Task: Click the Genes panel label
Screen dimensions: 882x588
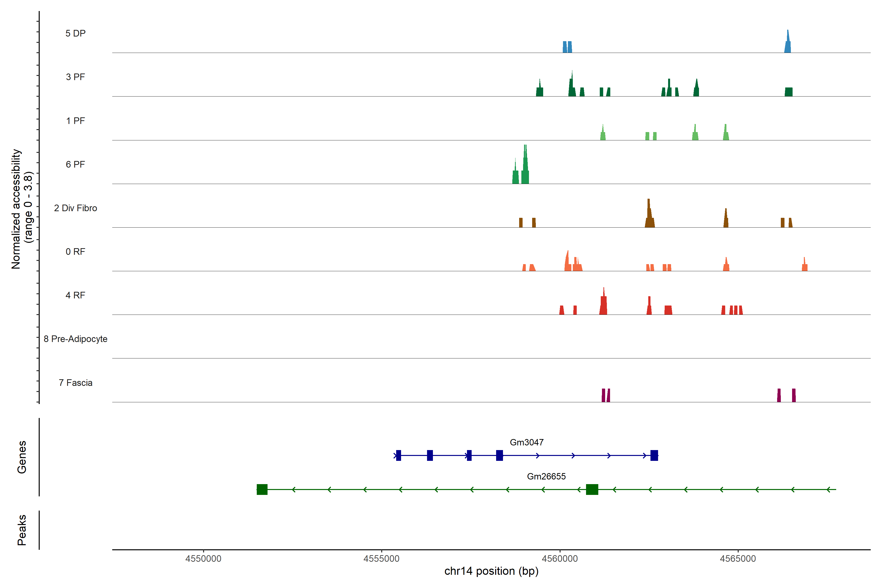Action: 22,457
